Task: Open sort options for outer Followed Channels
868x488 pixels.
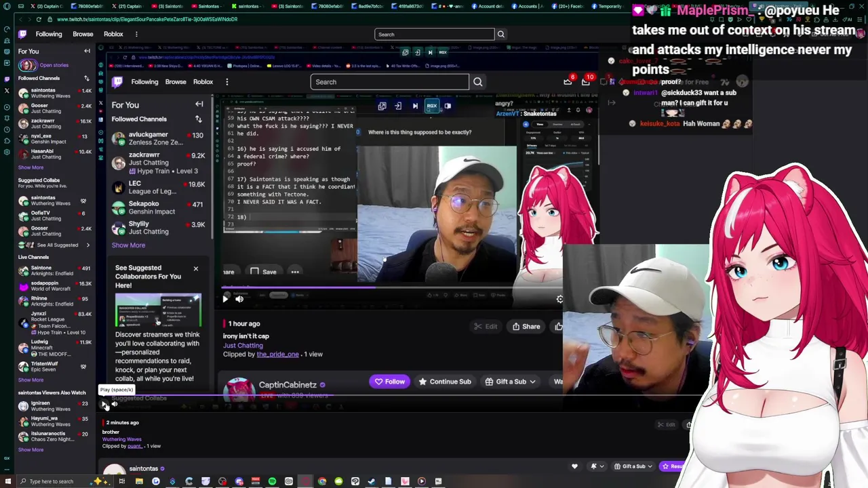Action: tap(86, 79)
